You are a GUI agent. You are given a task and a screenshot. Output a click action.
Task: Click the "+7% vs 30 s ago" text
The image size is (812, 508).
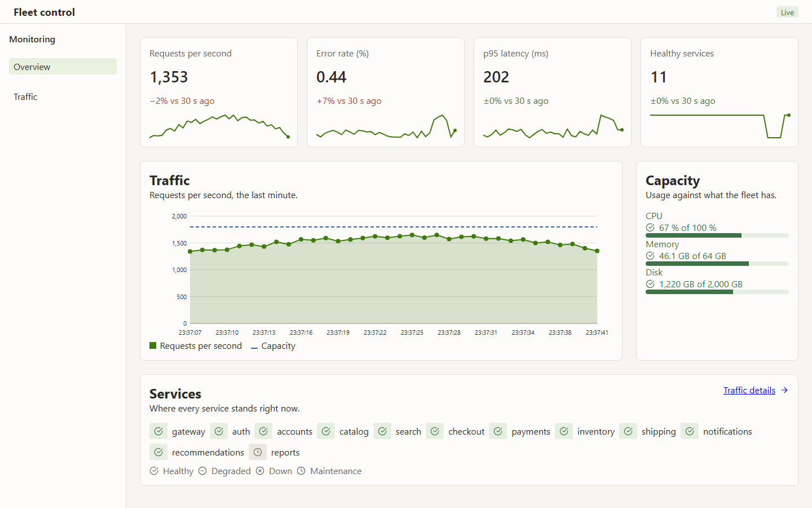(x=349, y=101)
